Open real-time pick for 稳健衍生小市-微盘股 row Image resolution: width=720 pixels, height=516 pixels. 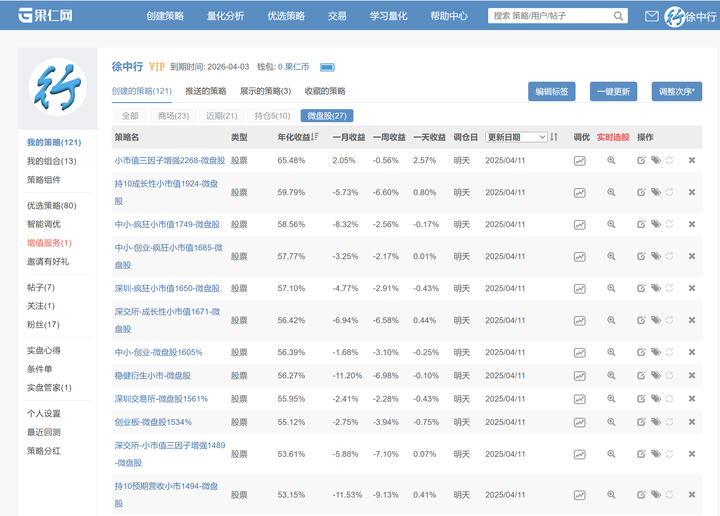tap(611, 375)
